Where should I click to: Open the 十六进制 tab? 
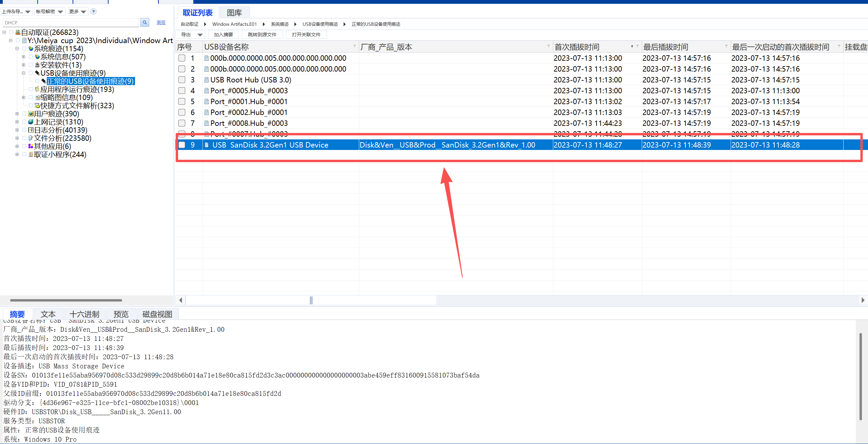coord(84,314)
